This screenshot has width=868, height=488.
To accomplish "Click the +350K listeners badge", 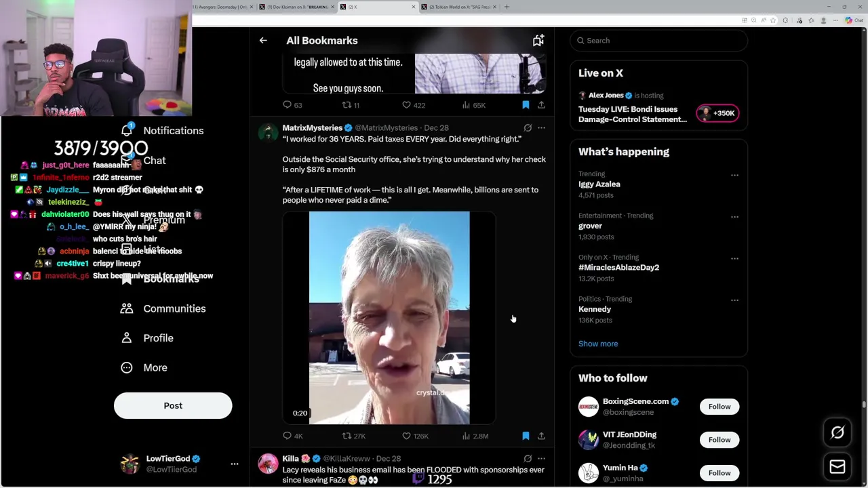I will point(717,113).
